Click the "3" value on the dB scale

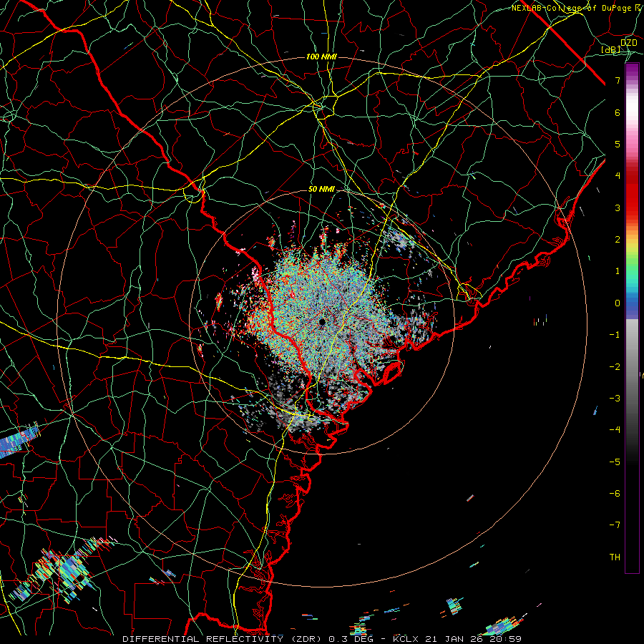618,208
